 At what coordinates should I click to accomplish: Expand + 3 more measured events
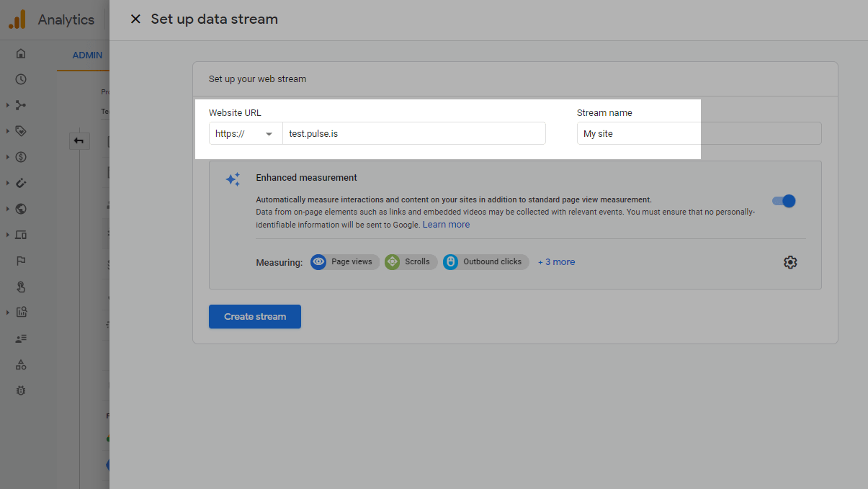point(556,262)
